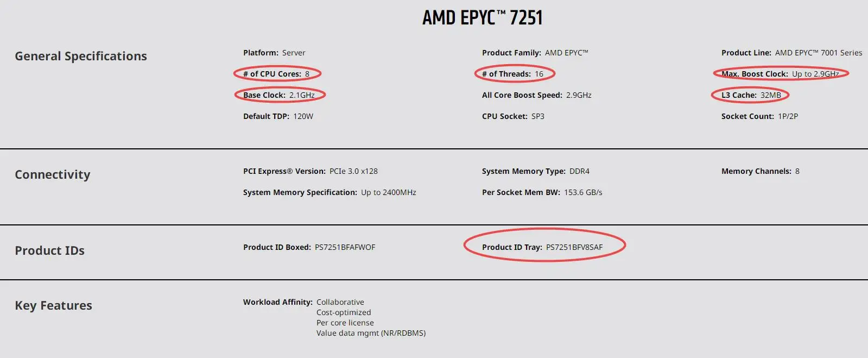Click the Connectivity section heading
Image resolution: width=868 pixels, height=358 pixels.
pyautogui.click(x=53, y=174)
